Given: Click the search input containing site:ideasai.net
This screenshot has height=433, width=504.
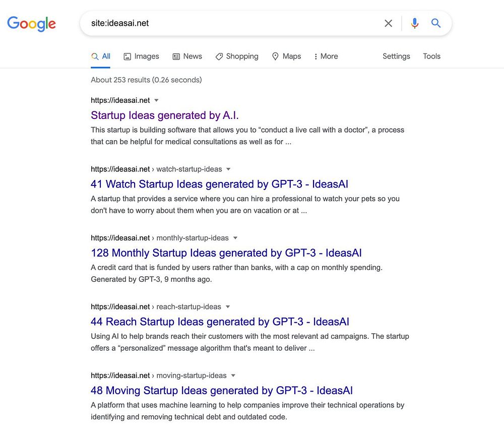Looking at the screenshot, I should tap(231, 23).
